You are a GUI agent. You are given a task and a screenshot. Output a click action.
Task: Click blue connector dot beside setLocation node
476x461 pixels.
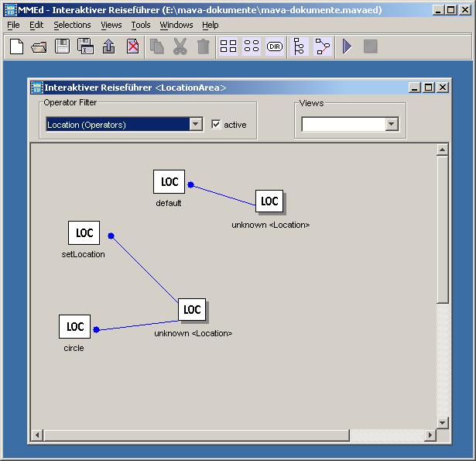click(x=111, y=236)
